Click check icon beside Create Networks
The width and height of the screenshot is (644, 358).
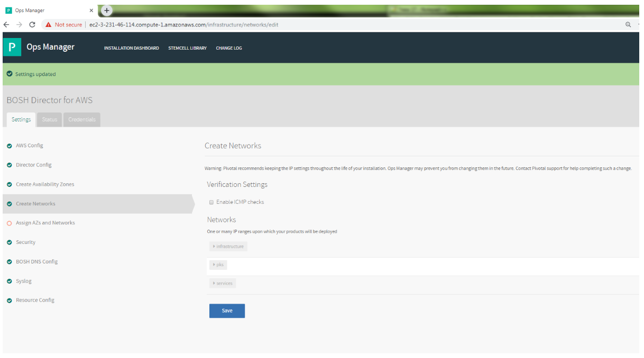tap(10, 204)
